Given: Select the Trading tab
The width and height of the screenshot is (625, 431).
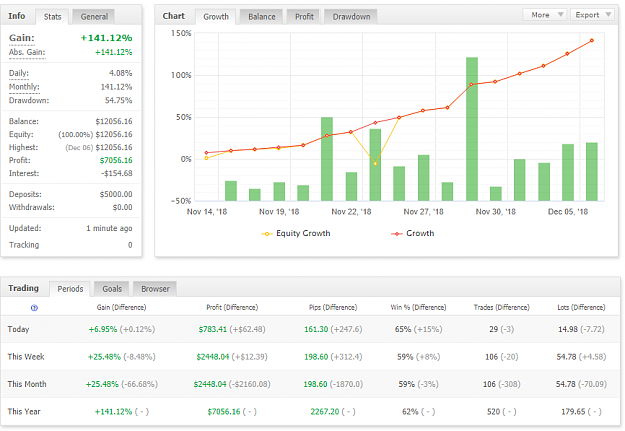Looking at the screenshot, I should coord(24,288).
